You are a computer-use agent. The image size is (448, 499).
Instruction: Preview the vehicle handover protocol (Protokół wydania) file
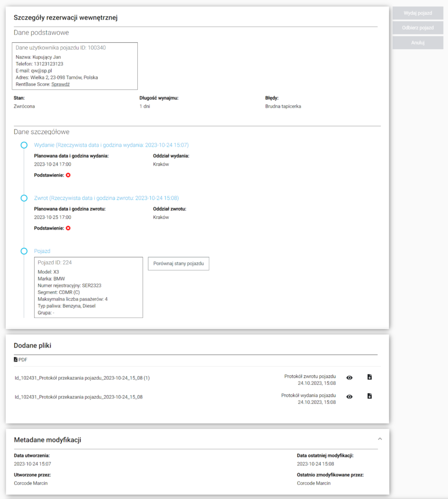(x=349, y=397)
